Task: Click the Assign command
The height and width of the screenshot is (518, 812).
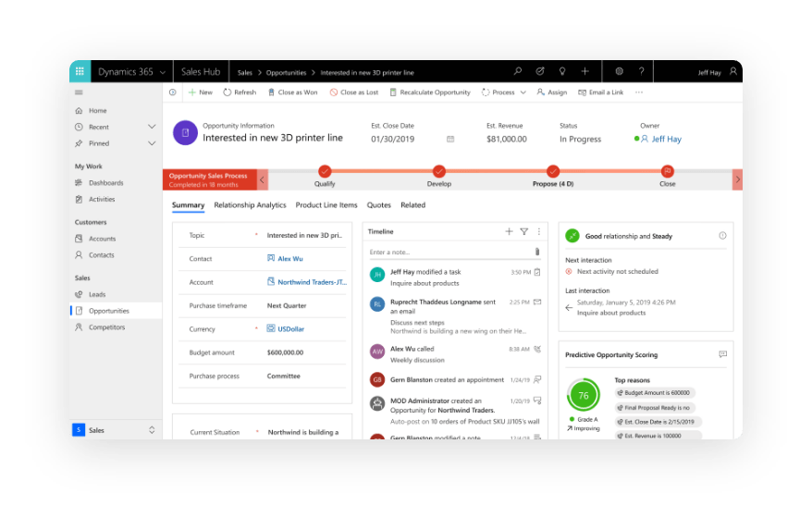Action: tap(551, 92)
